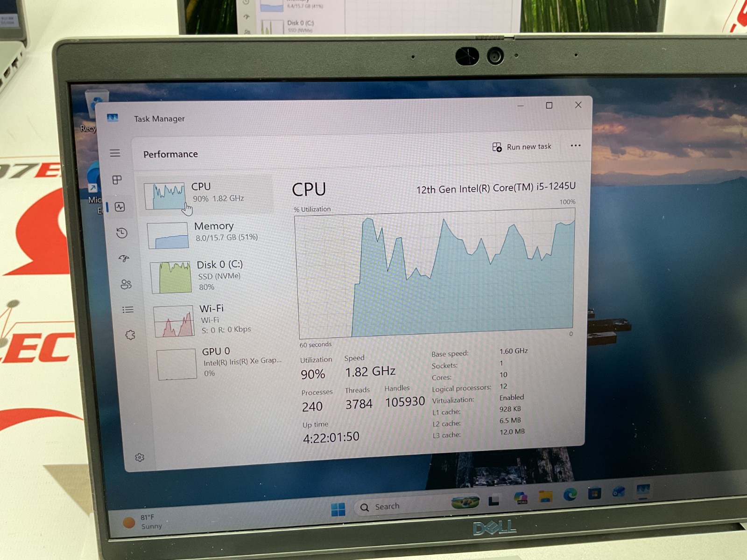Viewport: 747px width, 560px height.
Task: Click the 12th Gen Intel Core i5-1245U text
Action: (496, 188)
